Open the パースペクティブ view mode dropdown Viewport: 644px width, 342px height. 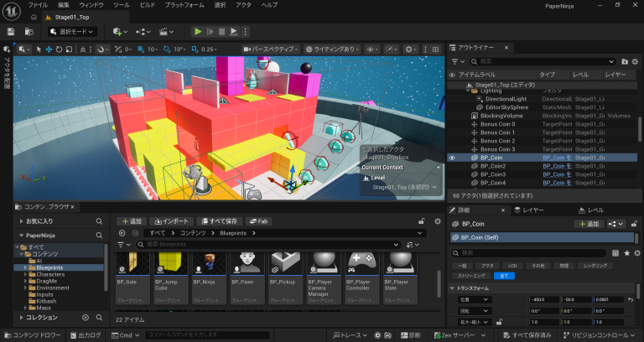pyautogui.click(x=271, y=49)
